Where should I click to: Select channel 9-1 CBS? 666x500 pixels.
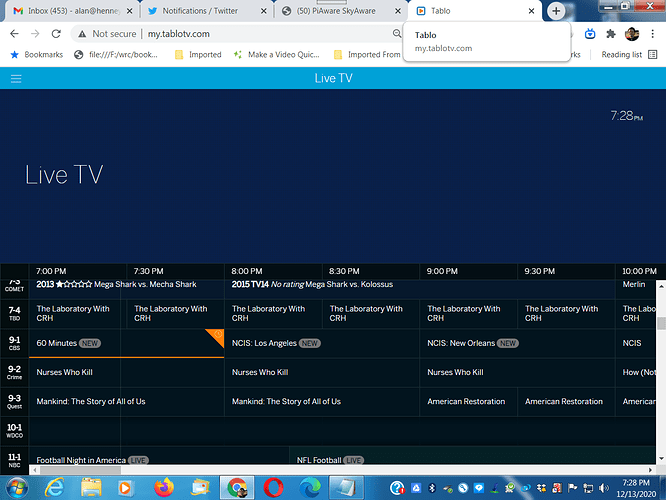[14, 343]
